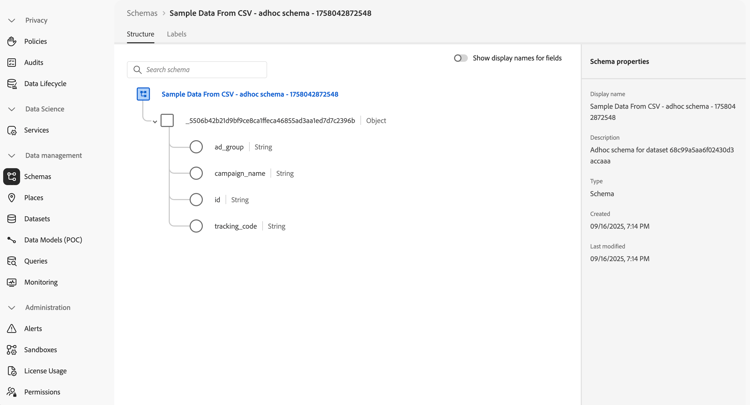Open Monitoring sidebar link
The height and width of the screenshot is (405, 750).
pos(41,282)
